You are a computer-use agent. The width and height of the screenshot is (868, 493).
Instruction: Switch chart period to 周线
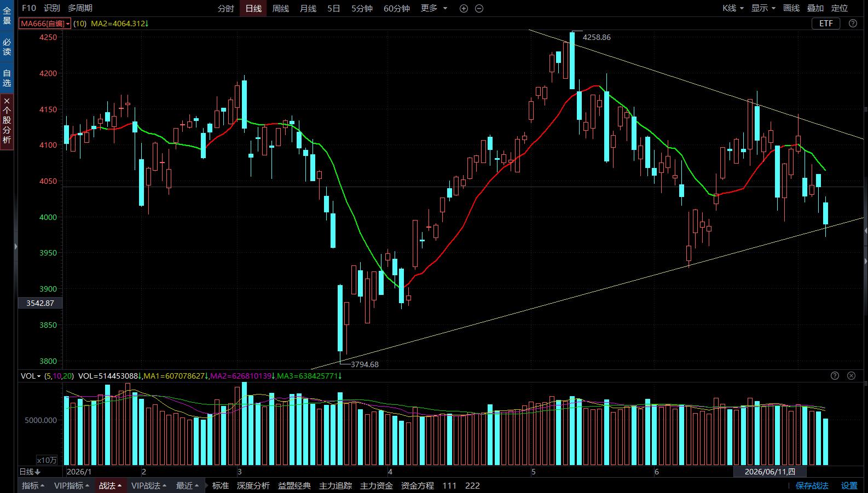coord(280,8)
